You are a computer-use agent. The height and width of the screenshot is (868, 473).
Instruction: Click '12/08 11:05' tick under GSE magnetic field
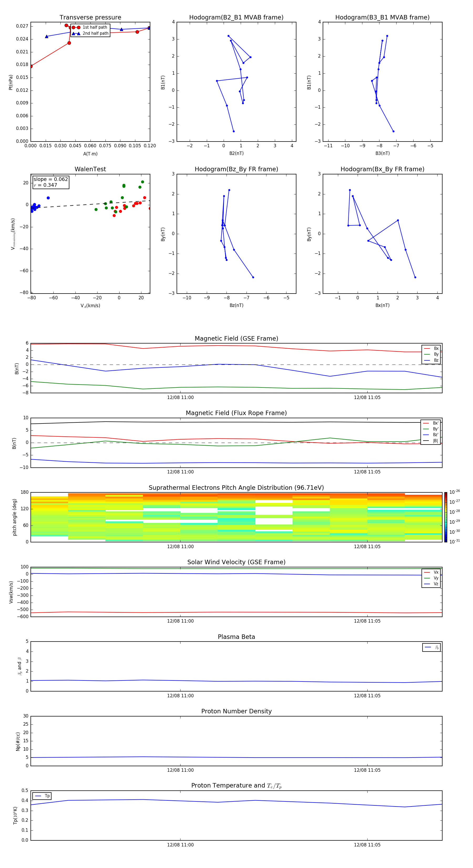click(x=367, y=398)
